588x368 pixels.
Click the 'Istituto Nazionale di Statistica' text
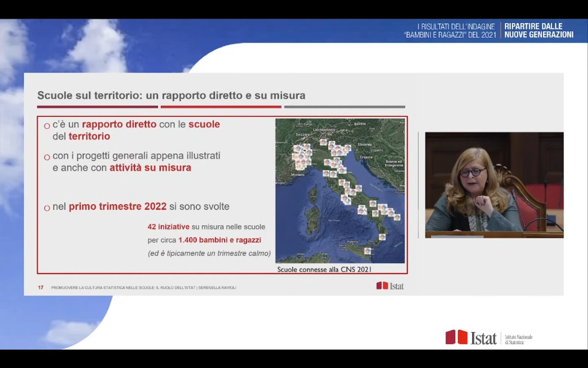pos(518,340)
